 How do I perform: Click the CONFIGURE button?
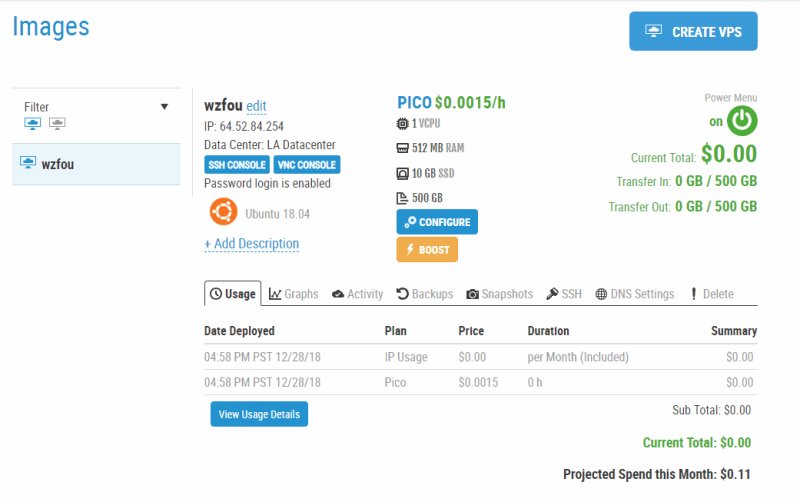pyautogui.click(x=437, y=222)
